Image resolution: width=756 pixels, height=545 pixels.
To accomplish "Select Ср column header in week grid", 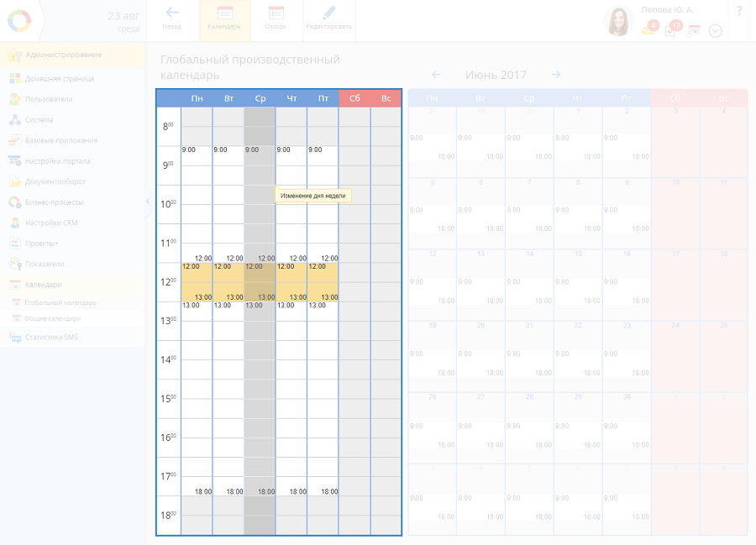I will click(260, 98).
